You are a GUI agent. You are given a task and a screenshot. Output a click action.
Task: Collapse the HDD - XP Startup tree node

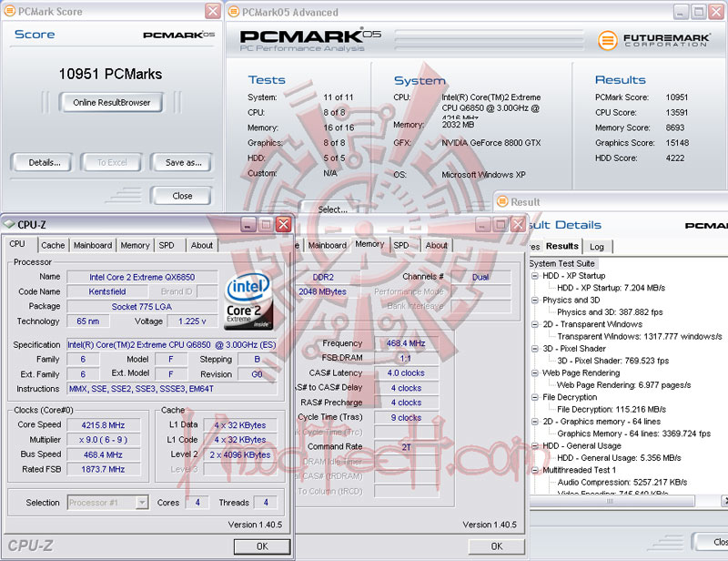click(535, 276)
